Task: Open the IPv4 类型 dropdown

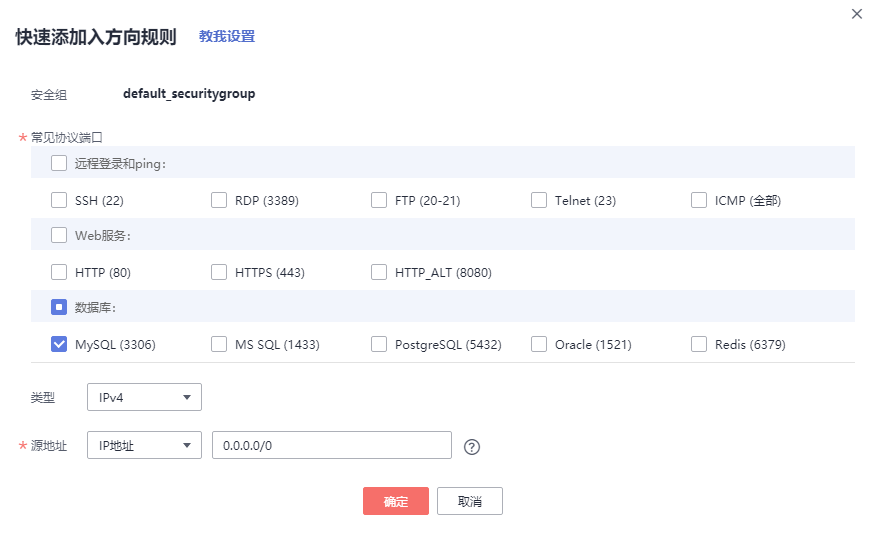Action: [x=144, y=397]
